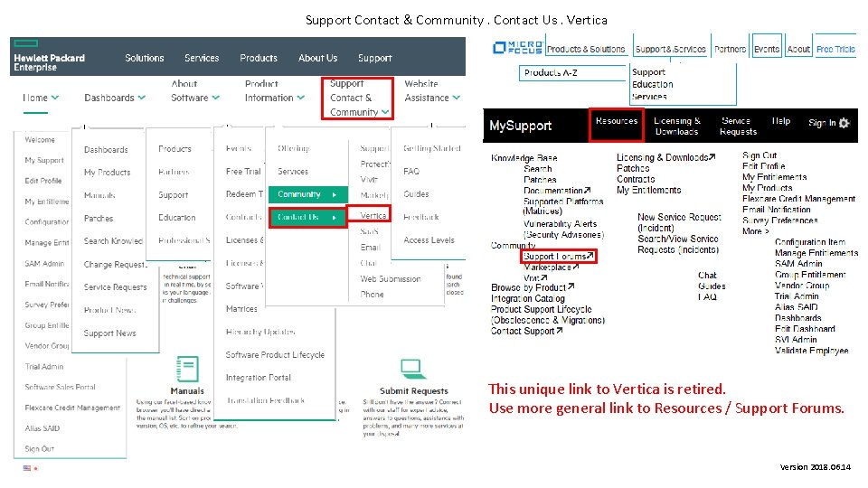Select Edit Profile in left sidebar
This screenshot has height=488, width=868.
pyautogui.click(x=43, y=181)
